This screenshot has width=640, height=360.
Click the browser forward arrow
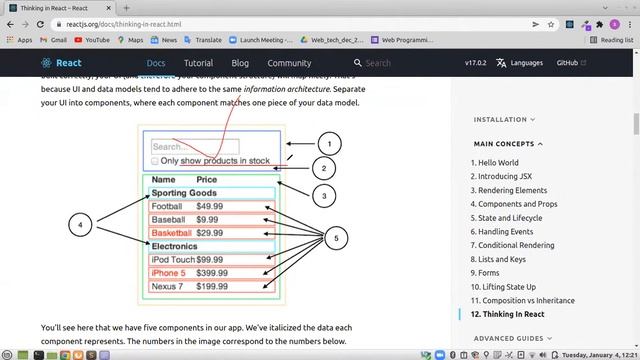pyautogui.click(x=25, y=24)
